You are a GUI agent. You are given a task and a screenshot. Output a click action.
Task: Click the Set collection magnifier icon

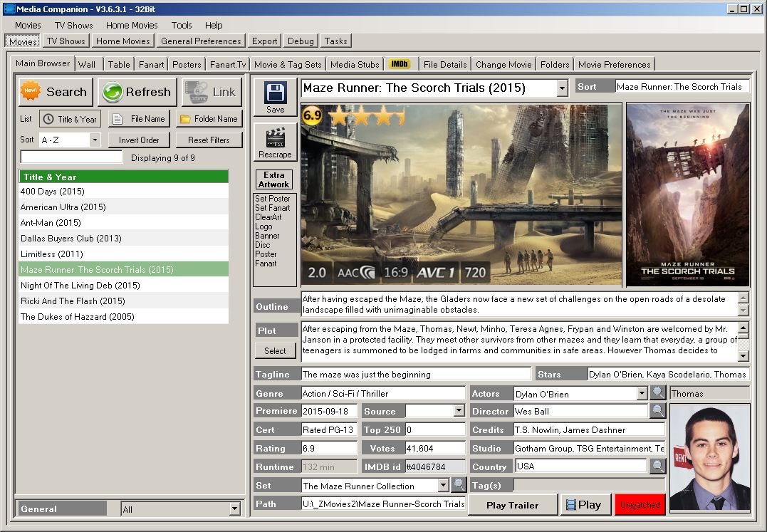[x=459, y=485]
